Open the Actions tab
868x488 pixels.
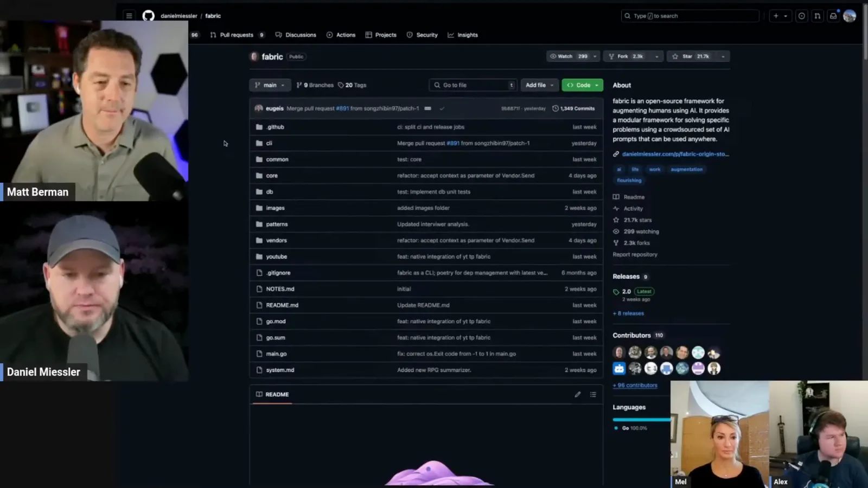tap(341, 35)
